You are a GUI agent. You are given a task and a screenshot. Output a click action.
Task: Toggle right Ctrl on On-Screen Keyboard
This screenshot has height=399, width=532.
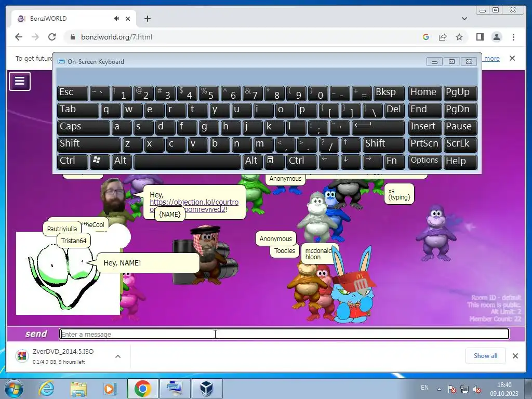pyautogui.click(x=302, y=162)
